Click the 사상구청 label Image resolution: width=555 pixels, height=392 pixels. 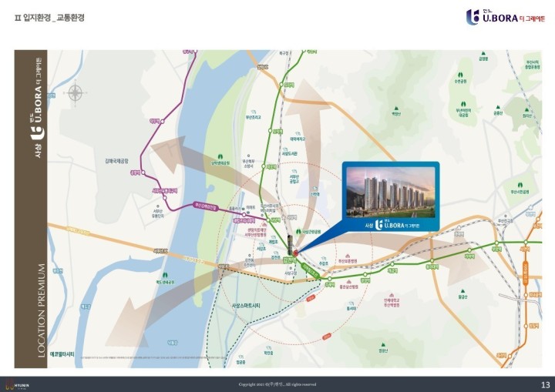(x=291, y=273)
